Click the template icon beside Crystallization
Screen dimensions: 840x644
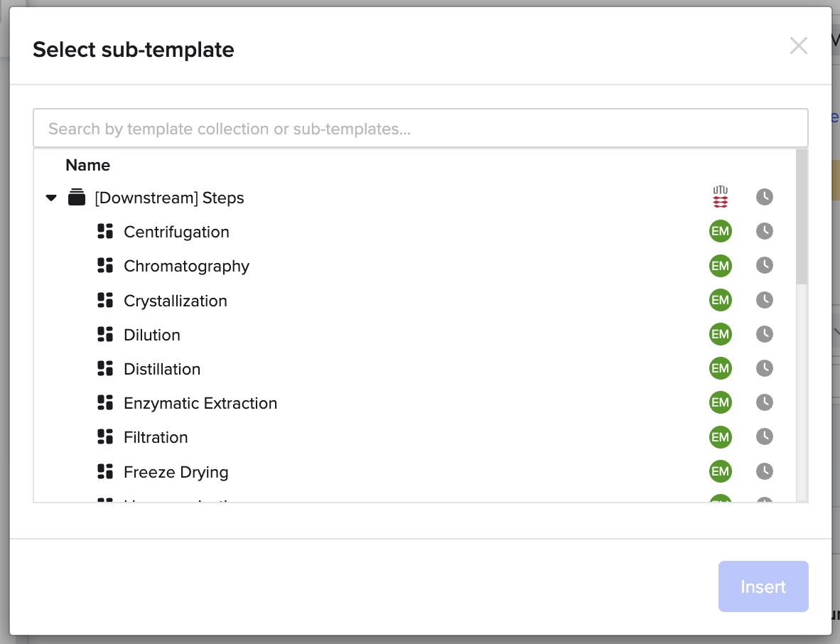point(105,301)
